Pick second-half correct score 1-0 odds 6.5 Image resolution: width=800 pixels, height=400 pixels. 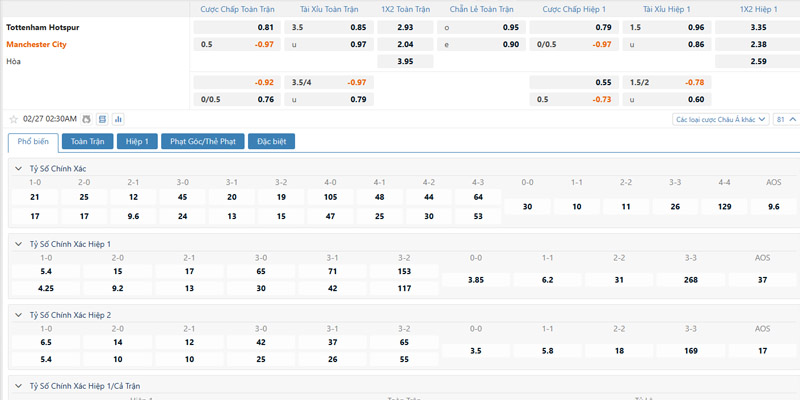point(46,342)
